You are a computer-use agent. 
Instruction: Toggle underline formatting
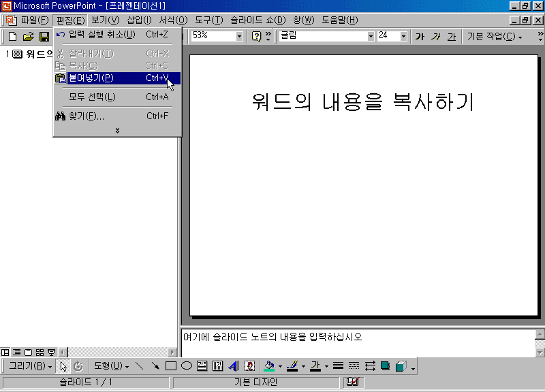(452, 37)
